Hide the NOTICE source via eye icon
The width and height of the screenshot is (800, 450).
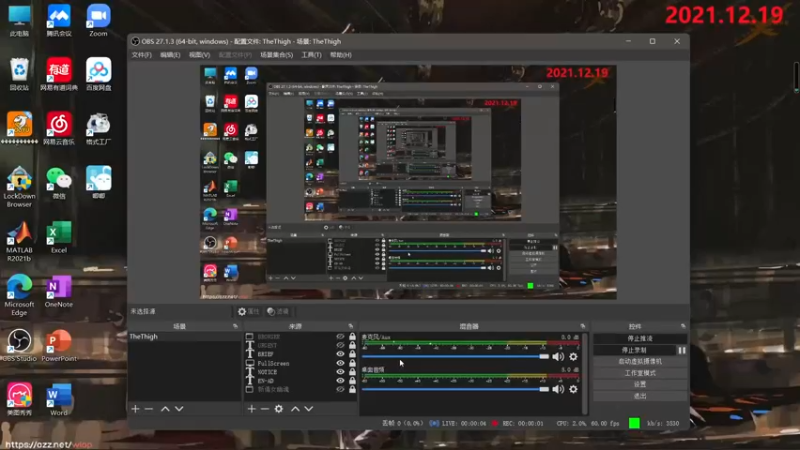pyautogui.click(x=340, y=372)
